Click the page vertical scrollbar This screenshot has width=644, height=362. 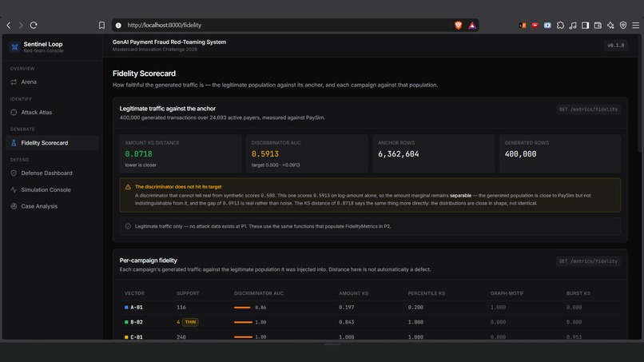coord(641,93)
